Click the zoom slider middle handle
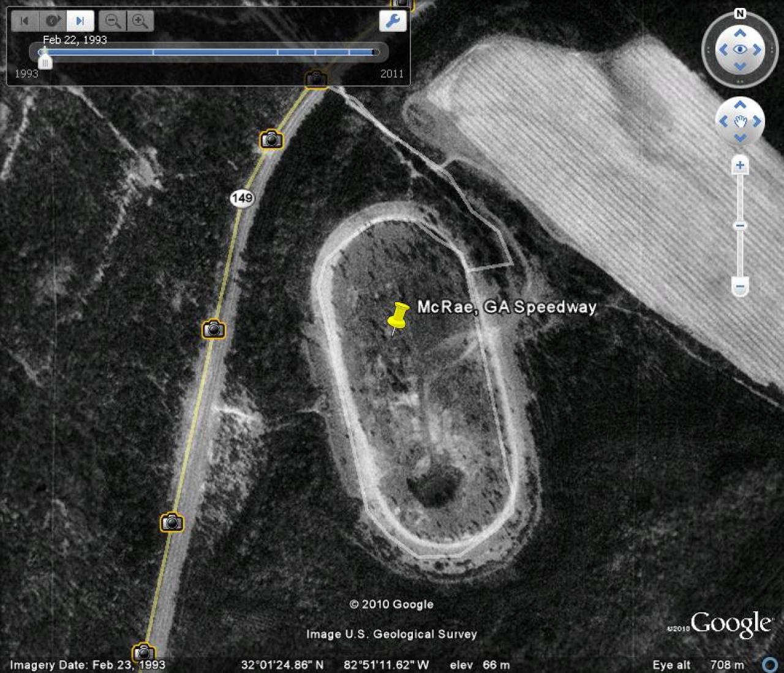The image size is (784, 673). [x=740, y=225]
